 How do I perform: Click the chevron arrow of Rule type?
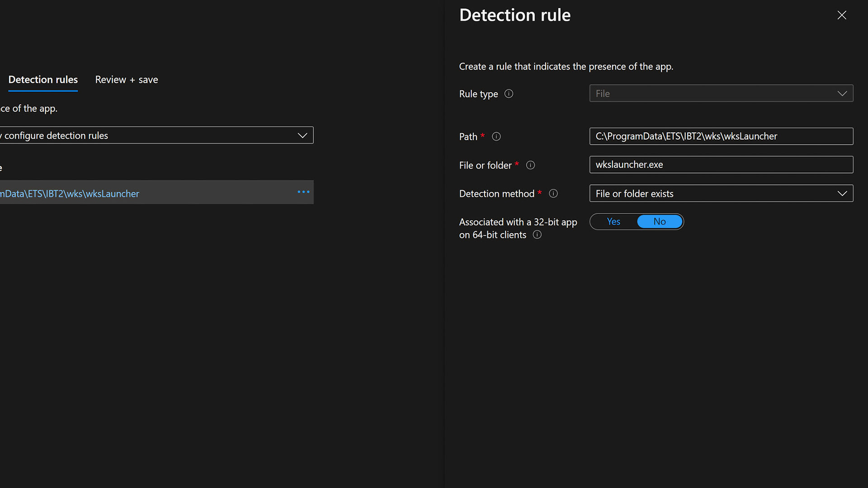pos(842,94)
